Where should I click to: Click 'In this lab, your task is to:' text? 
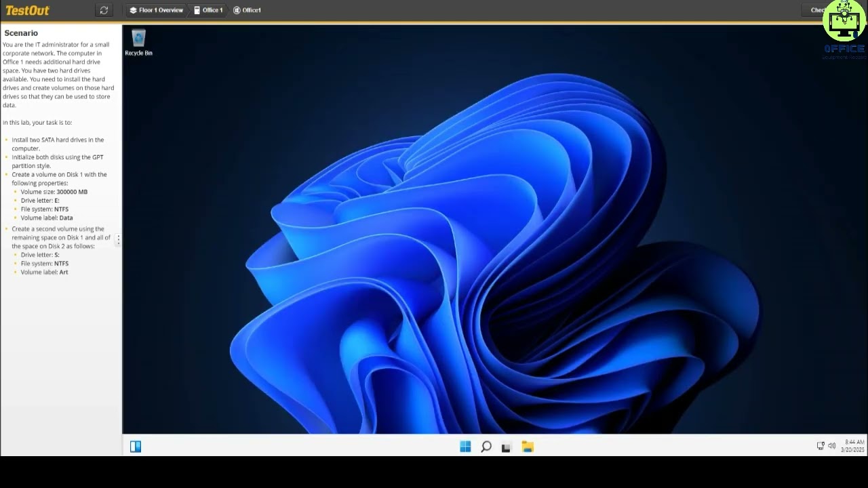37,123
